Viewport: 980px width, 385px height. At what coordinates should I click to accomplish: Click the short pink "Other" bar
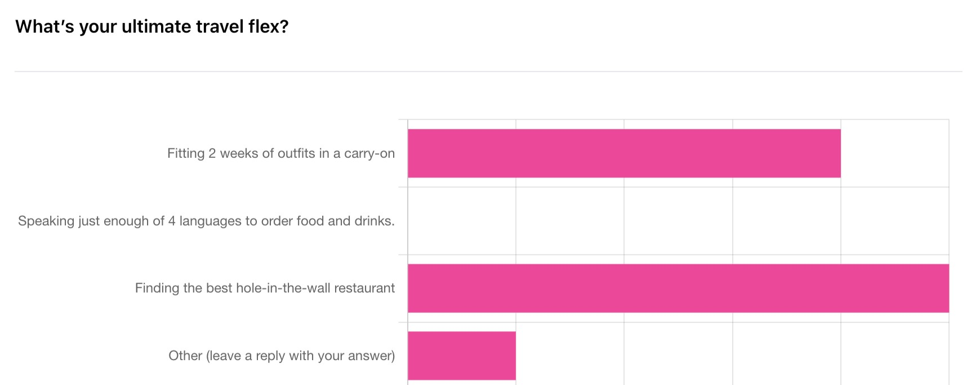(461, 356)
